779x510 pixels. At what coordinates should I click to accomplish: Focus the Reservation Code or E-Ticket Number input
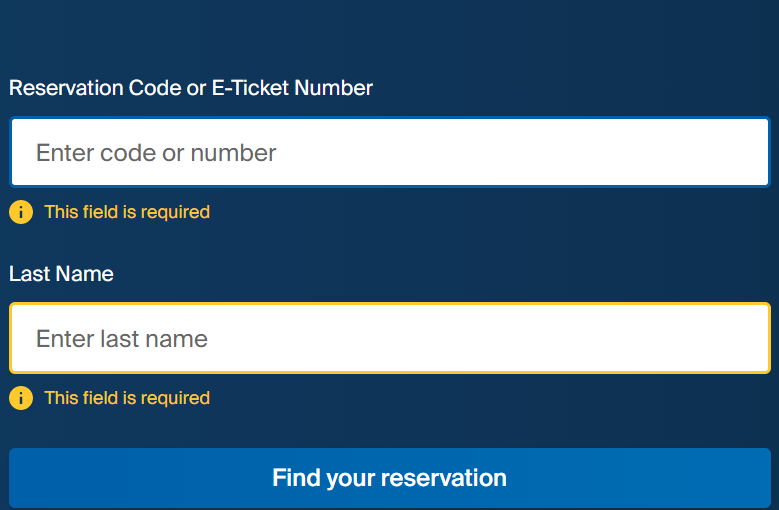(390, 152)
